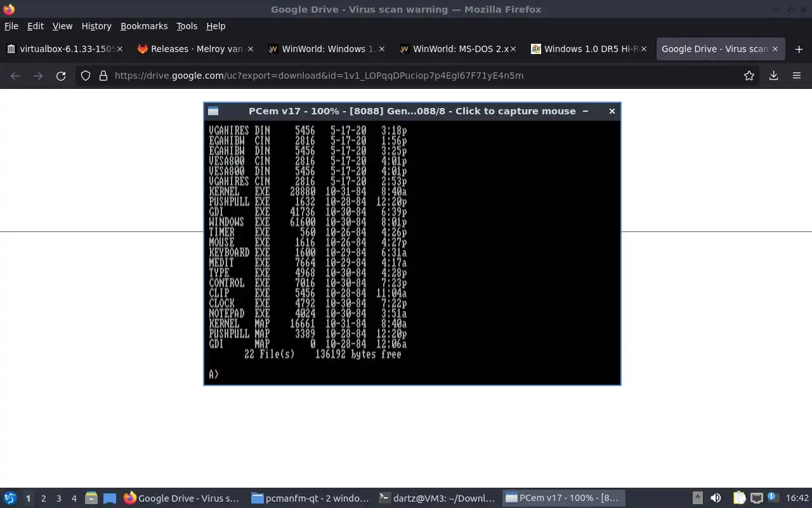Open a new Firefox tab with plus button
The width and height of the screenshot is (812, 508).
[x=799, y=49]
